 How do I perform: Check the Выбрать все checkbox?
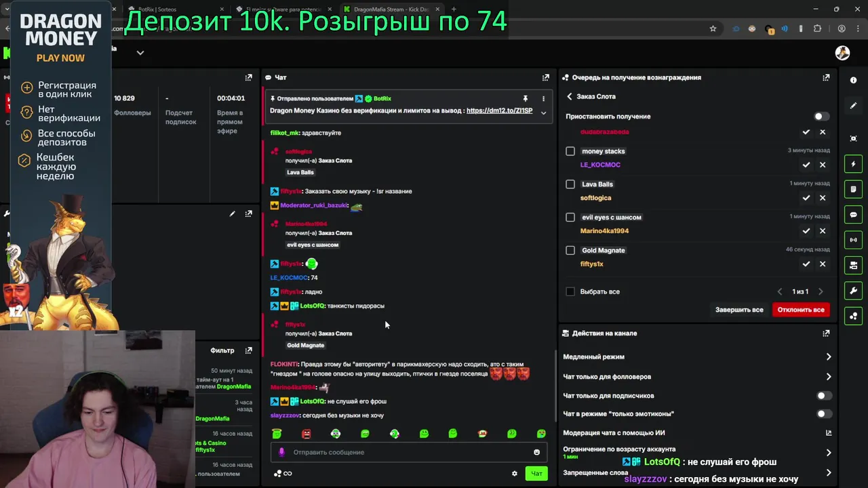click(x=570, y=291)
